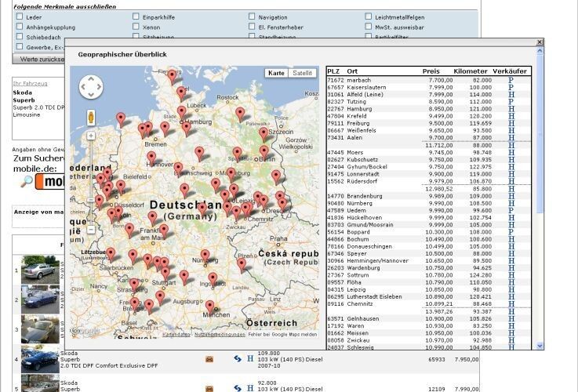Click the Kilometer column header
The height and width of the screenshot is (392, 578).
[471, 71]
